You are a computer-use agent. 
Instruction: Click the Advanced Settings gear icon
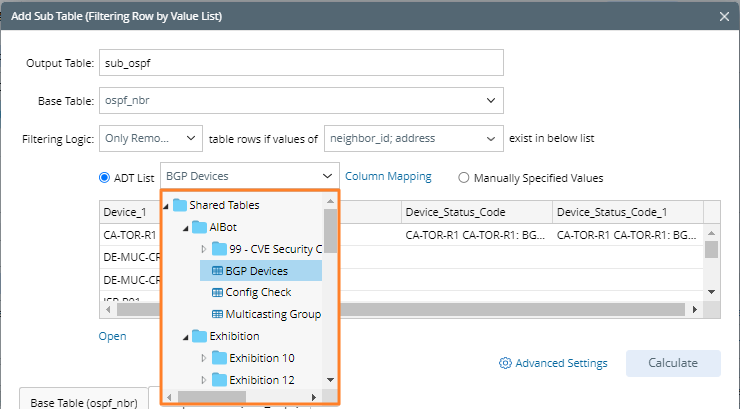pos(505,363)
